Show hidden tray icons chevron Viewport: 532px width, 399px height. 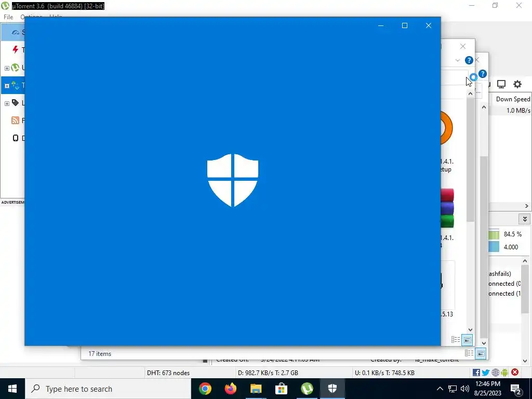[x=440, y=389]
